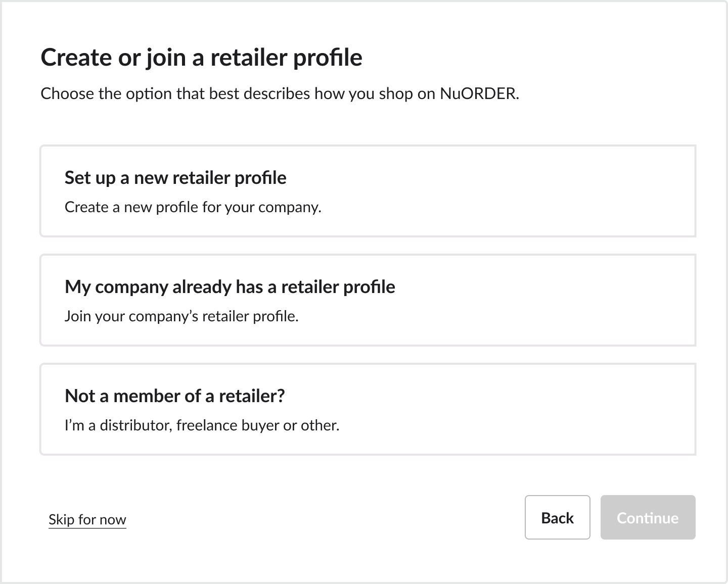This screenshot has width=728, height=584.
Task: Click empty right area of the join company profile card
Action: point(556,300)
